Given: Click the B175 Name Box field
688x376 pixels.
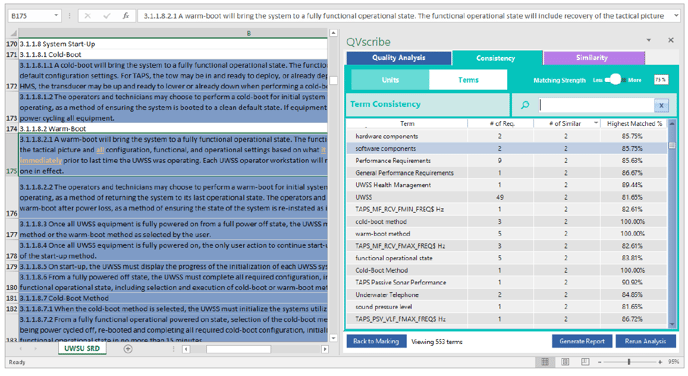Looking at the screenshot, I should point(31,16).
